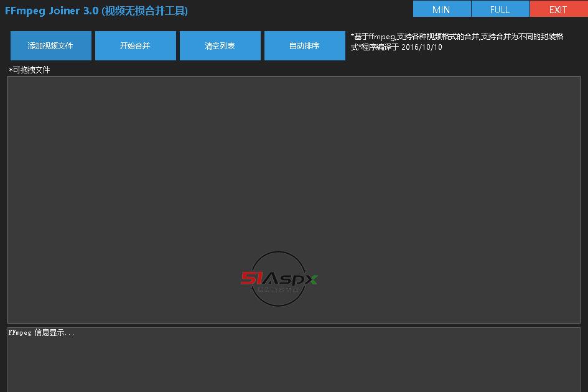Image resolution: width=588 pixels, height=392 pixels.
Task: Click the FFmpeg Joiner 3.0 title text
Action: [x=96, y=11]
